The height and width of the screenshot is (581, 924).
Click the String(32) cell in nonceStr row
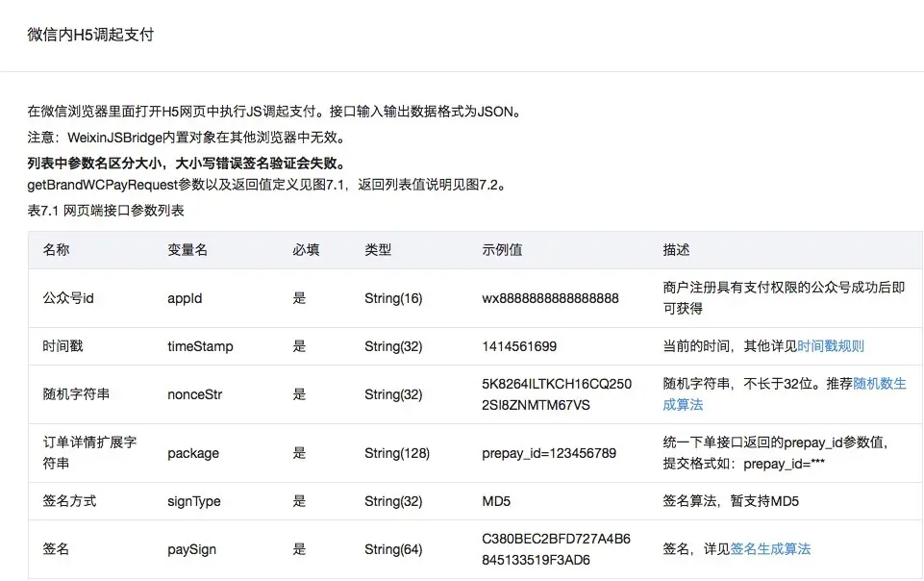tap(393, 394)
